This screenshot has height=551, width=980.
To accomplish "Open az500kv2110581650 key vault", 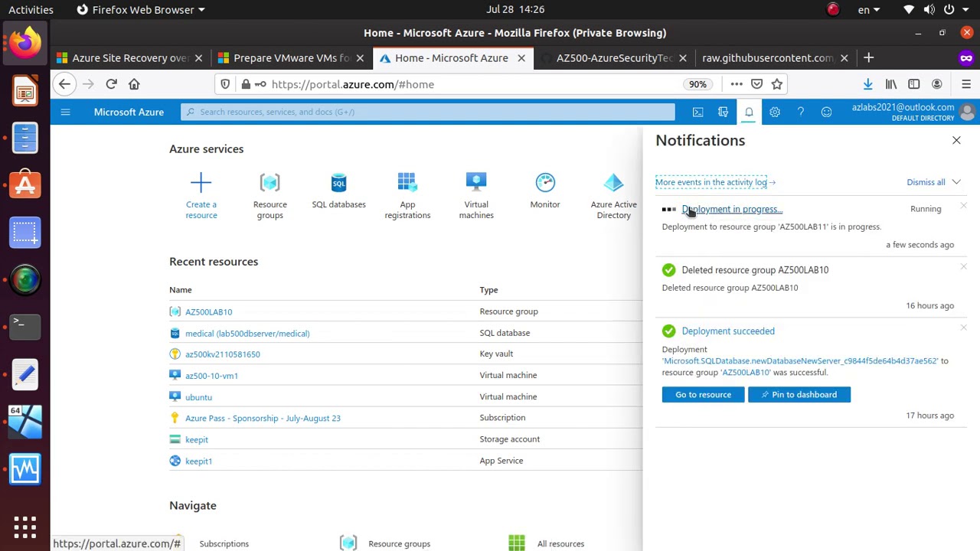I will click(x=222, y=354).
